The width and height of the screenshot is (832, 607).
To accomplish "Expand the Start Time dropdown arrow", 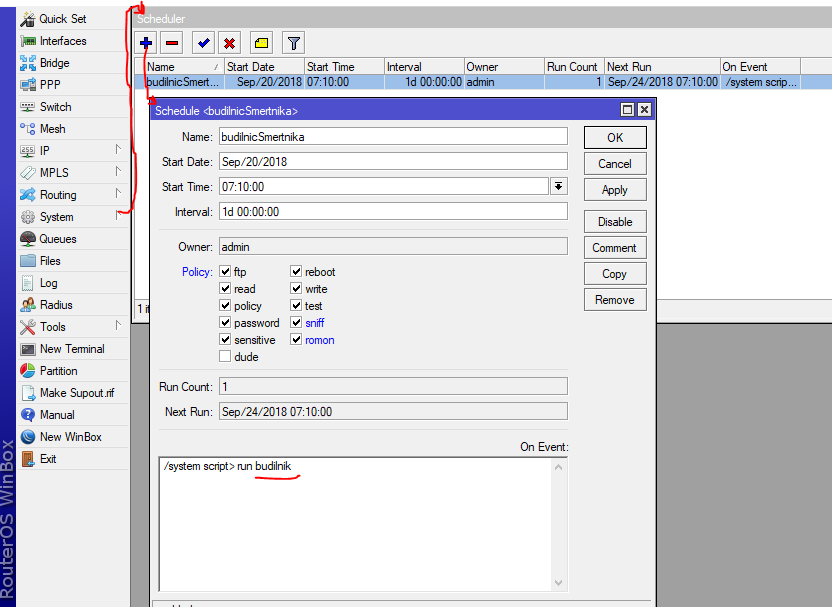I will [558, 187].
